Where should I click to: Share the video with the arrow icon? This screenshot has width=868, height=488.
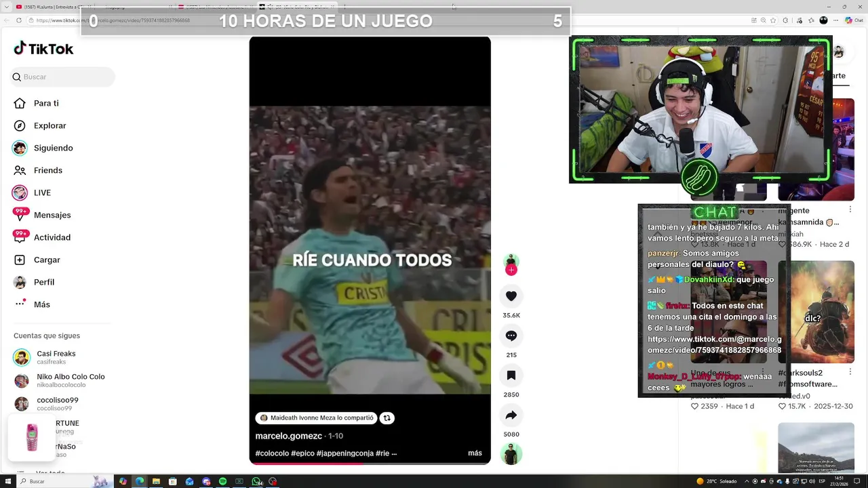click(511, 415)
